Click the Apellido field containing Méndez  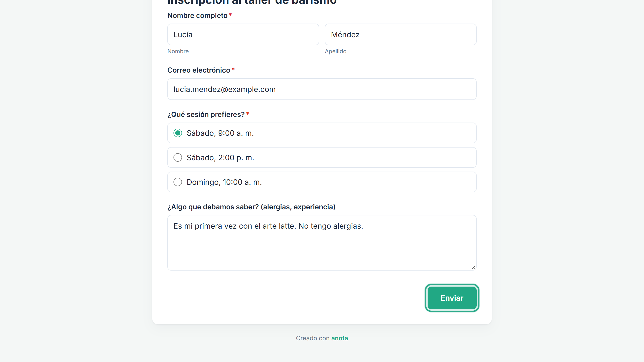(400, 34)
